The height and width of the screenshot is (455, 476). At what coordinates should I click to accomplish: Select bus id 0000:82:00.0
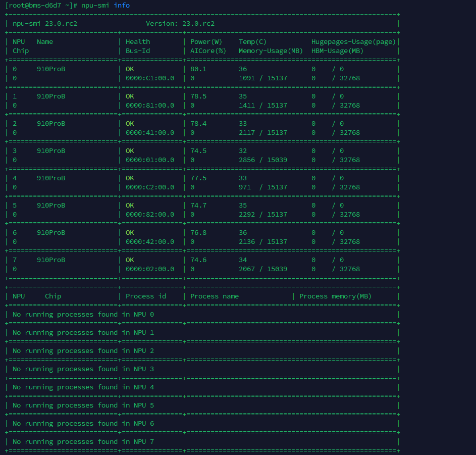150,215
